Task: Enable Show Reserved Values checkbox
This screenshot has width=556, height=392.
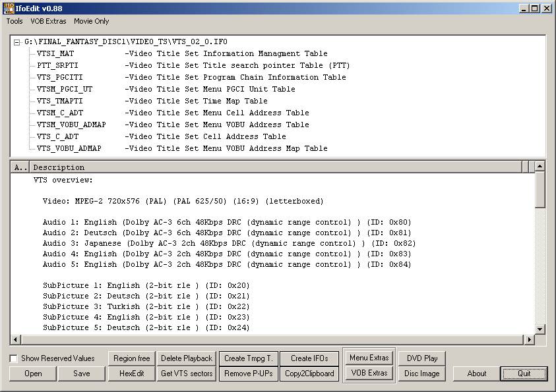Action: [14, 358]
